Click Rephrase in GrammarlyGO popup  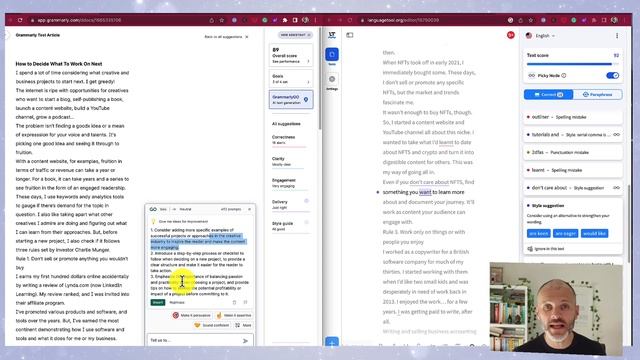coord(177,302)
